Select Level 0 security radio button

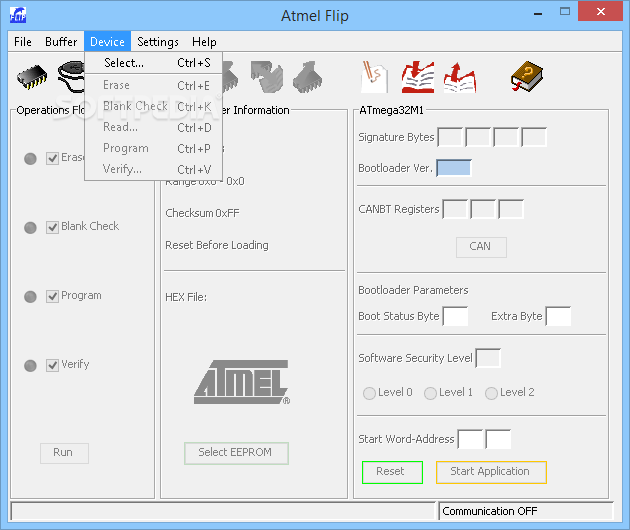[x=369, y=393]
